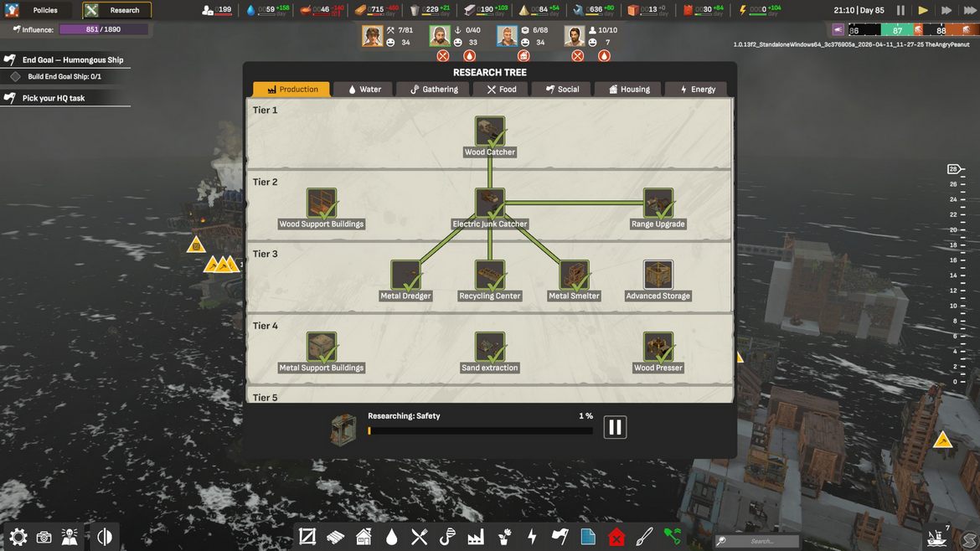Click the Research button in top bar
This screenshot has height=551, width=980.
click(117, 10)
